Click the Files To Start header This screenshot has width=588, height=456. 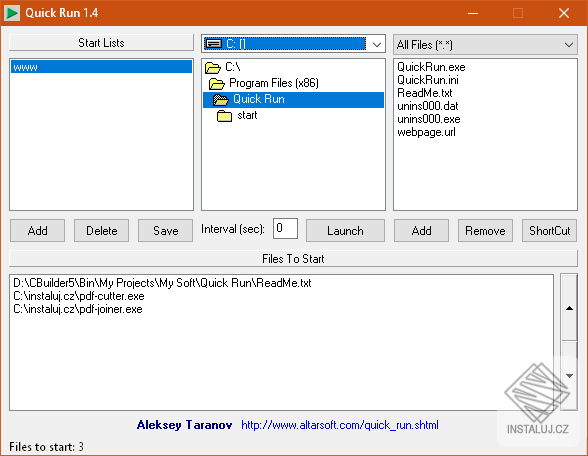[x=293, y=259]
